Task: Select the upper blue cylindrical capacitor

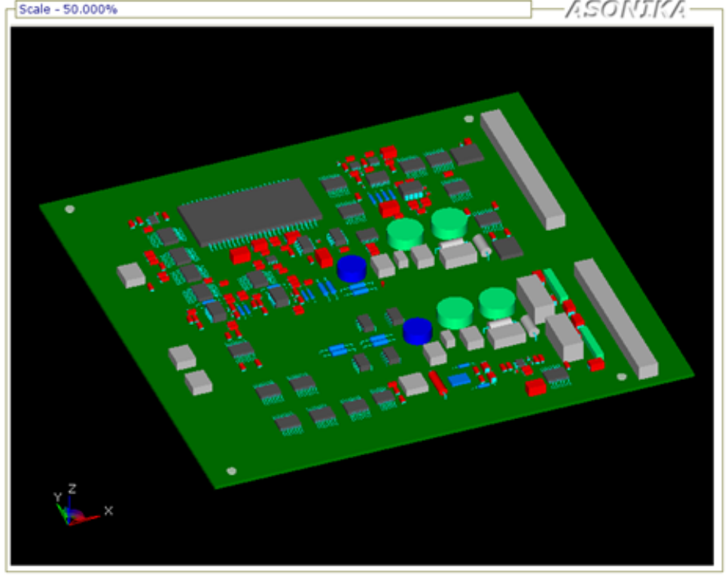Action: (351, 268)
